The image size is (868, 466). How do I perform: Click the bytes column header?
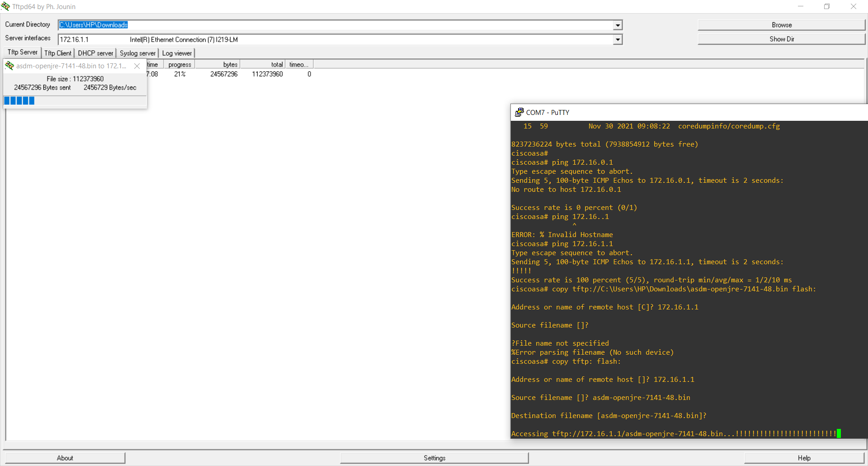coord(218,65)
